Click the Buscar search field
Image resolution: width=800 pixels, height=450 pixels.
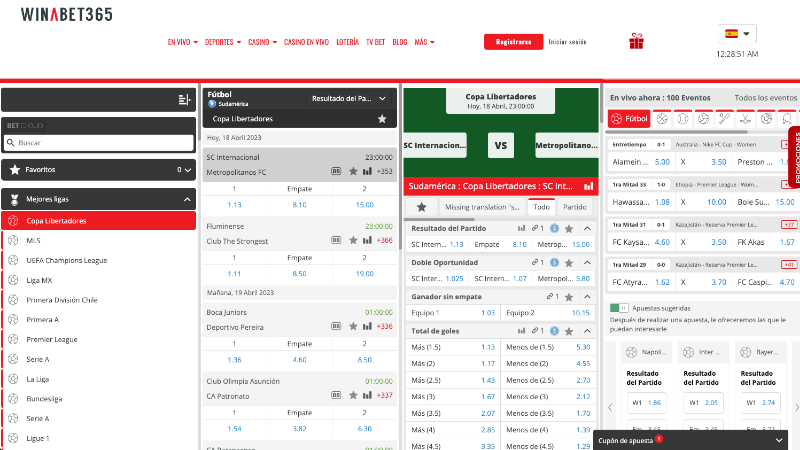pos(99,143)
